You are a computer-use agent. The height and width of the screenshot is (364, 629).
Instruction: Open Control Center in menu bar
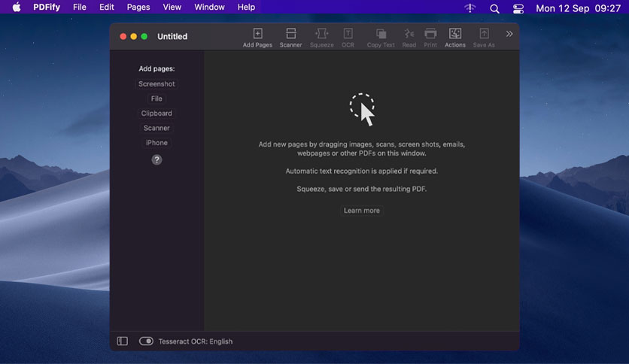coord(518,8)
